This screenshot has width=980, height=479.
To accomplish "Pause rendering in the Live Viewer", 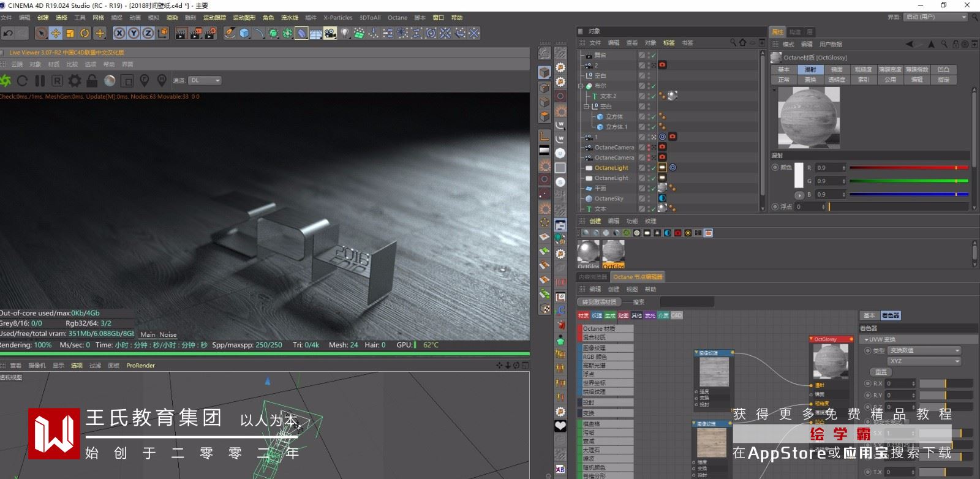I will point(40,81).
